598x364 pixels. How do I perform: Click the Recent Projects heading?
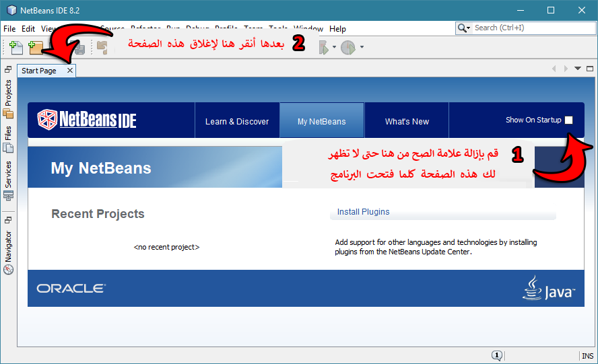click(98, 214)
